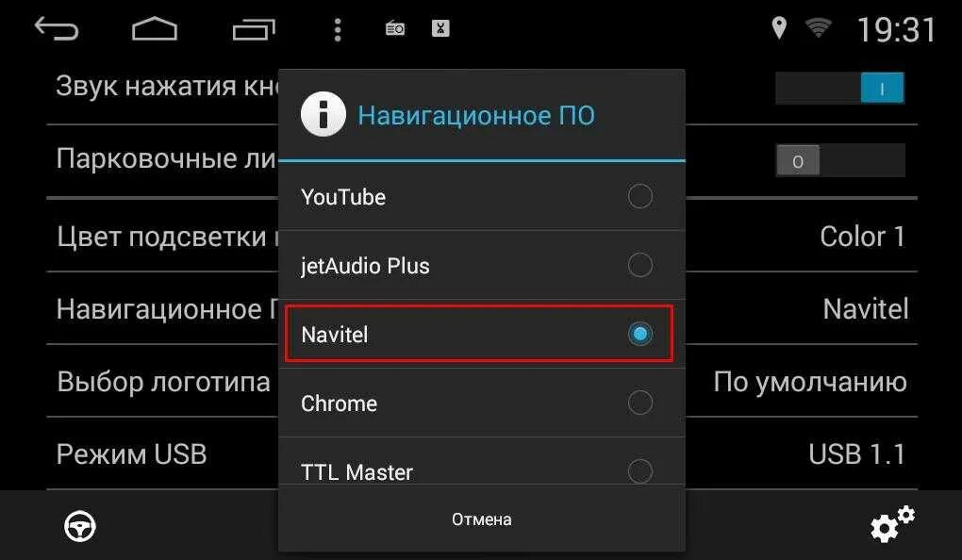
Task: Select the YouTube radio button
Action: pyautogui.click(x=639, y=196)
